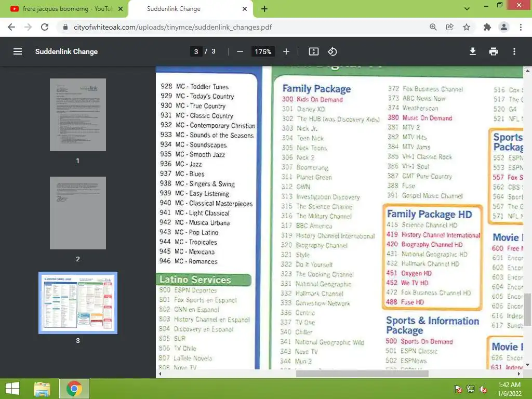Download the PDF file
The image size is (532, 399).
[x=473, y=51]
